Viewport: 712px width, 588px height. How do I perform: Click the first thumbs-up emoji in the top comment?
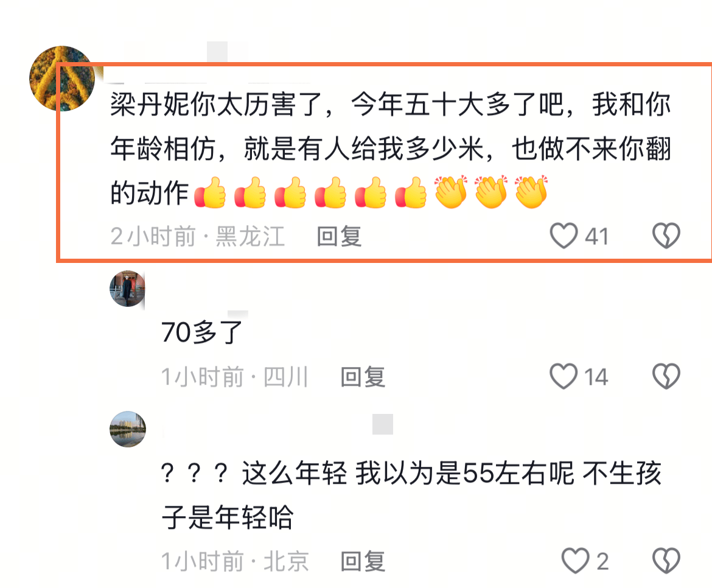[210, 192]
